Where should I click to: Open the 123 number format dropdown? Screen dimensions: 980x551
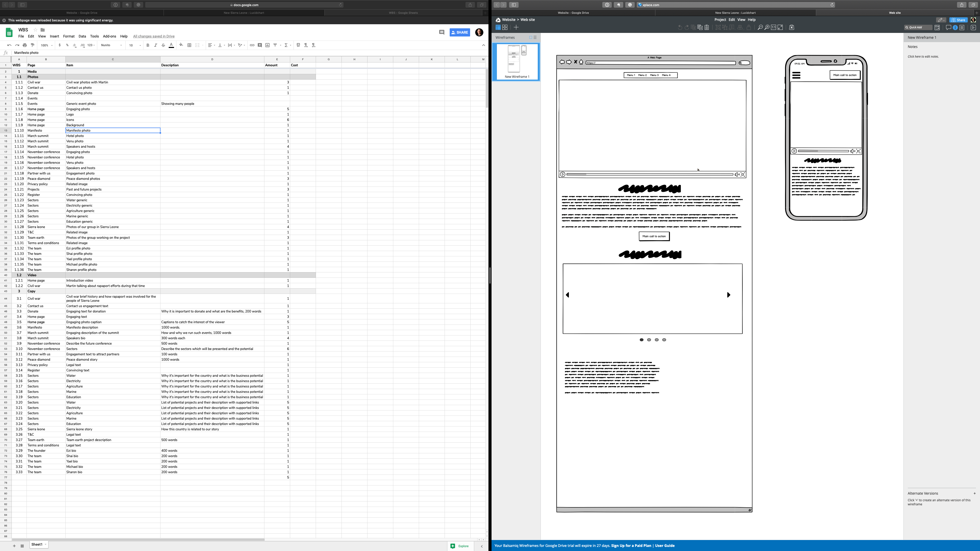[x=91, y=45]
